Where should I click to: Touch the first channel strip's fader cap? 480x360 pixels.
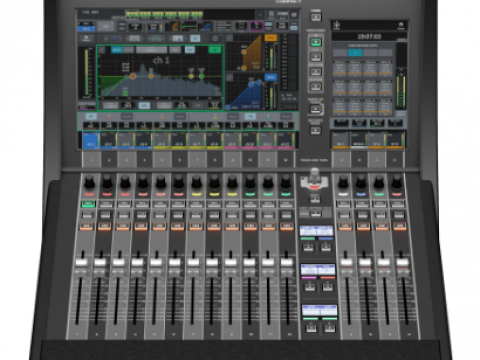tap(81, 262)
